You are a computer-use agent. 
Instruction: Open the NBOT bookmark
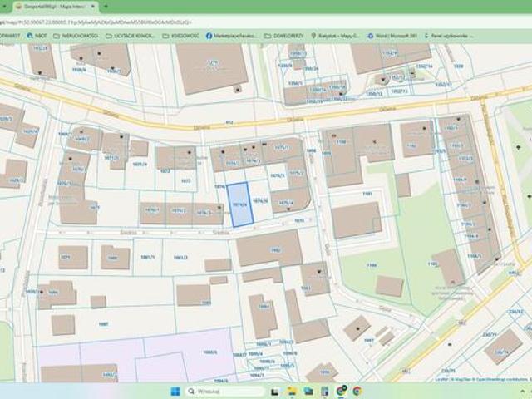click(x=37, y=36)
